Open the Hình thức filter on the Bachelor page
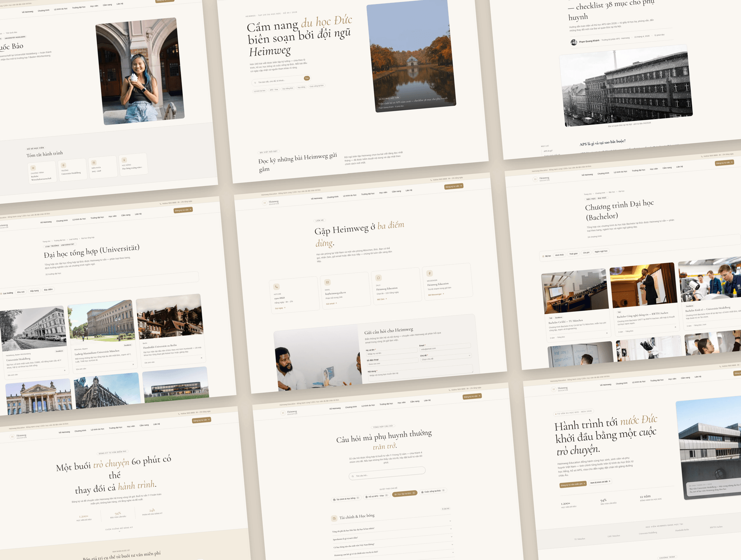This screenshot has height=560, width=741. (559, 255)
